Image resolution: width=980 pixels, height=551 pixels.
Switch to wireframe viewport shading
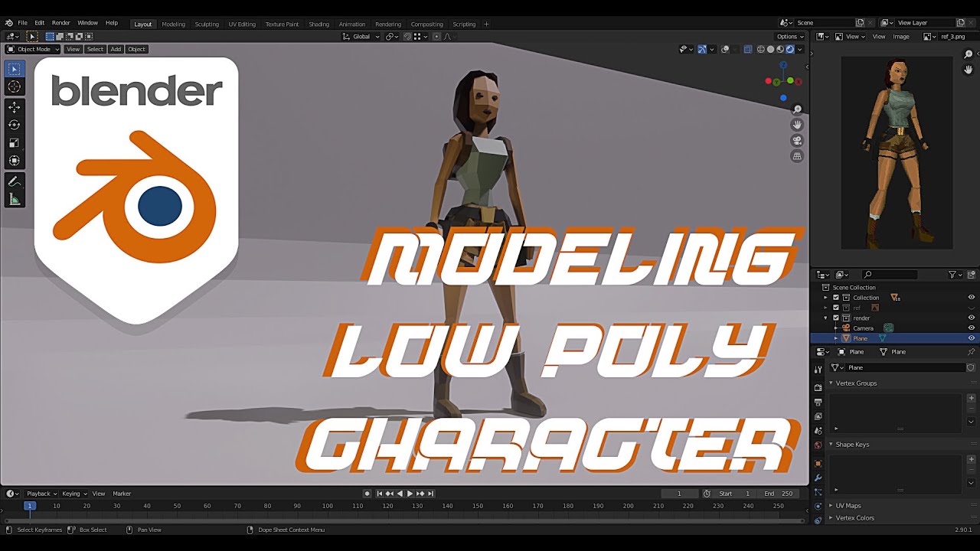tap(760, 49)
